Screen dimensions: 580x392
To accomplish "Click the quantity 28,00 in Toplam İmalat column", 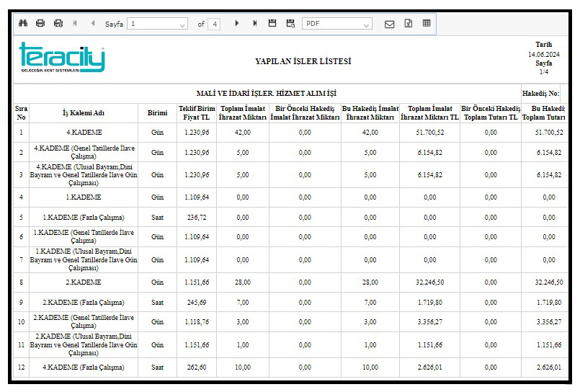I will [x=243, y=282].
